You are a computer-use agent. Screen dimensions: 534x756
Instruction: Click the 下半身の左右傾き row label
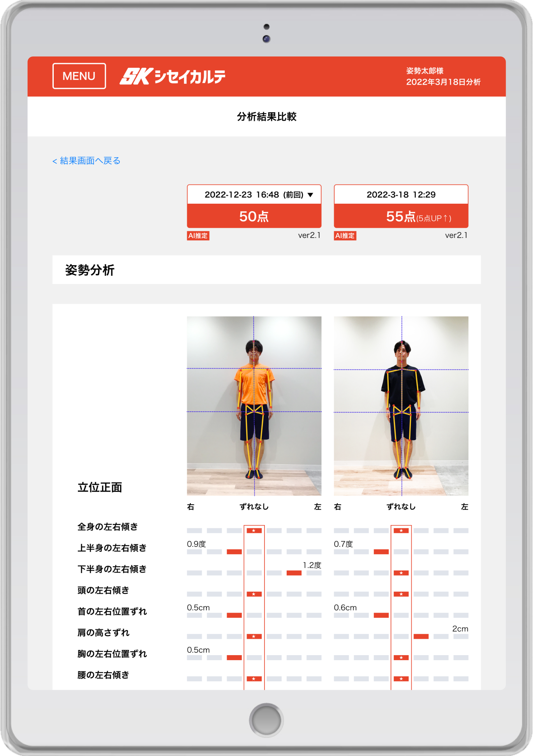pos(112,569)
